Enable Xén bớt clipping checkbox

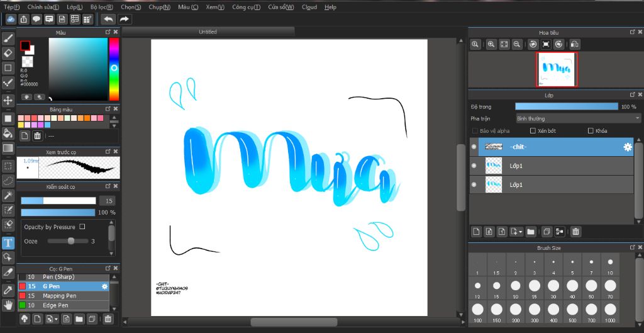pos(533,131)
